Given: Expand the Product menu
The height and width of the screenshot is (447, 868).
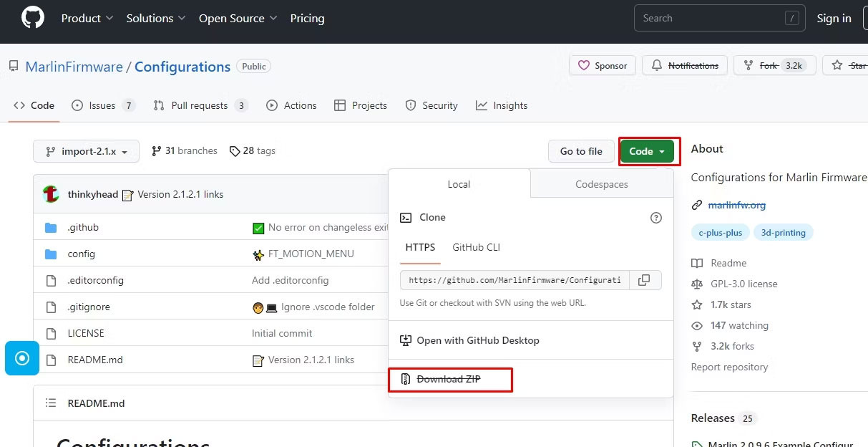Looking at the screenshot, I should point(87,19).
